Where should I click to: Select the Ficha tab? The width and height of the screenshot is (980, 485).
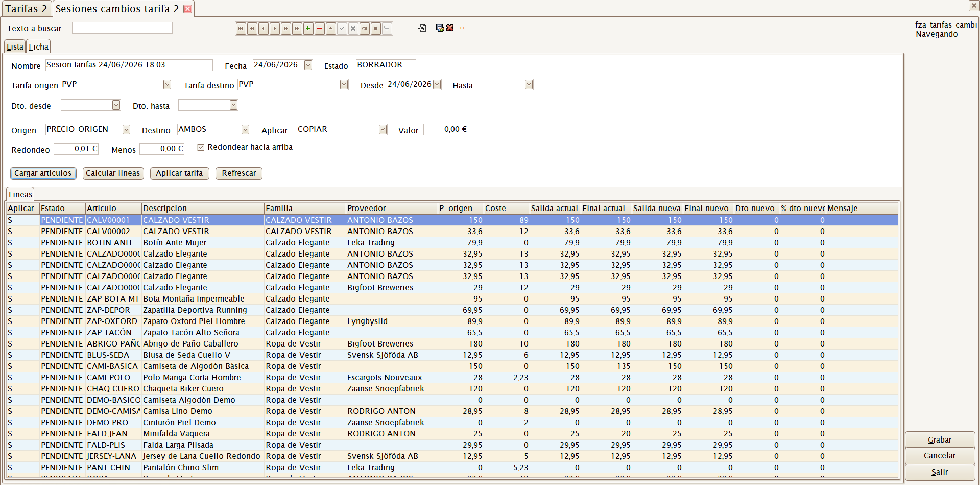[x=38, y=47]
